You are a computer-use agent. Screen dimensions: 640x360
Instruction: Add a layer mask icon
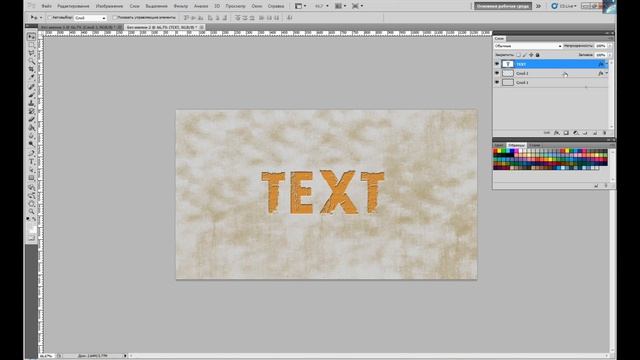(x=566, y=133)
